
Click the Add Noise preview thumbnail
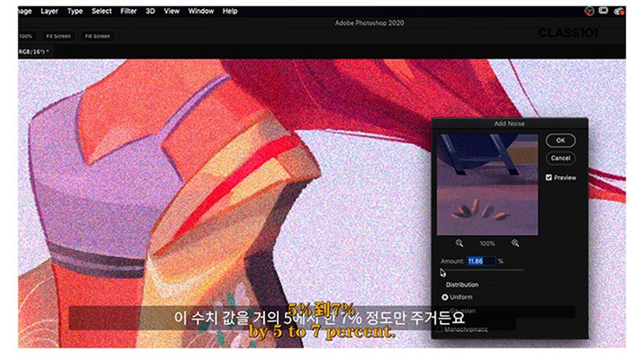[x=487, y=184]
